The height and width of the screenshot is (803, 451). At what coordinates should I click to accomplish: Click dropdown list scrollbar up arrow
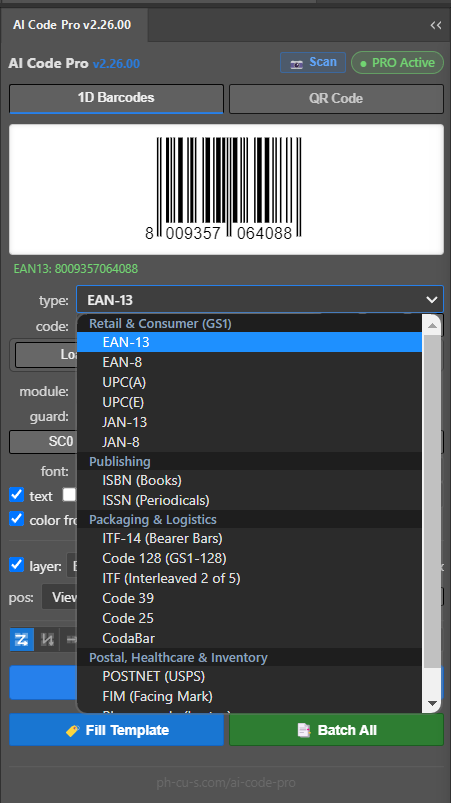click(432, 325)
